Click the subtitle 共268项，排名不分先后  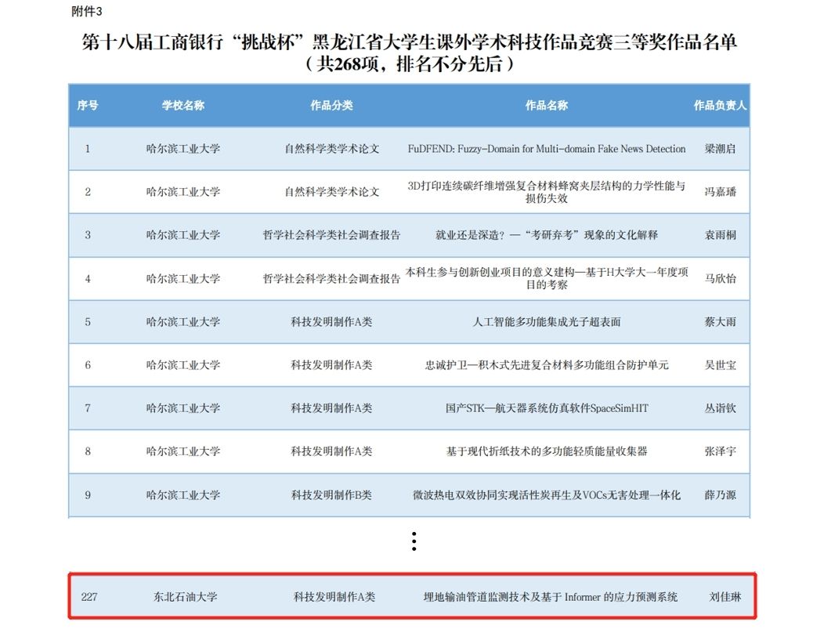(410, 64)
